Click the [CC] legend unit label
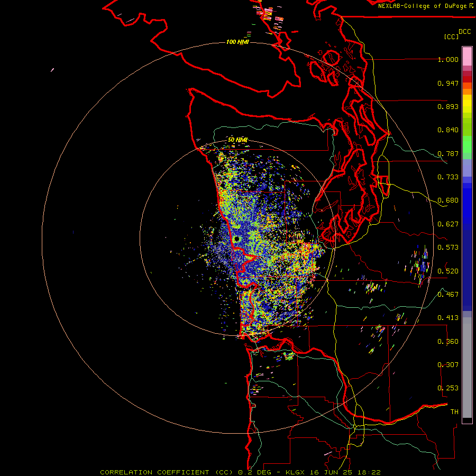The width and height of the screenshot is (476, 476). 451,36
